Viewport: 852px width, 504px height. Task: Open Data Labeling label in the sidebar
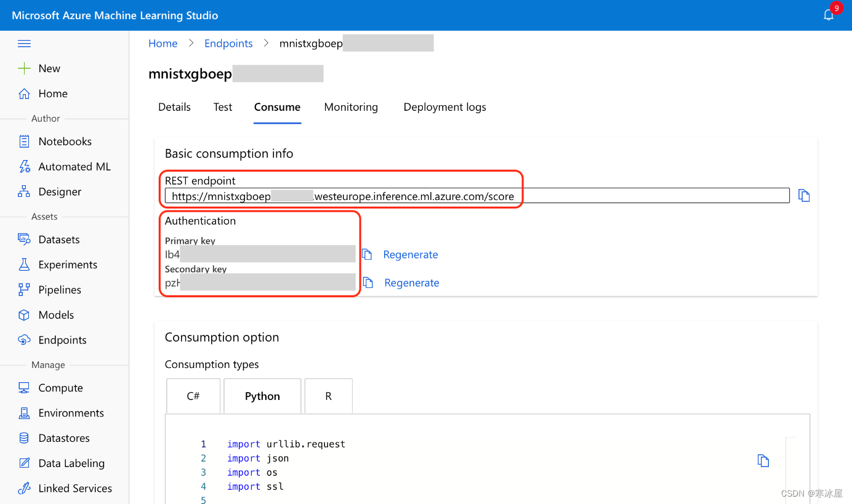71,463
